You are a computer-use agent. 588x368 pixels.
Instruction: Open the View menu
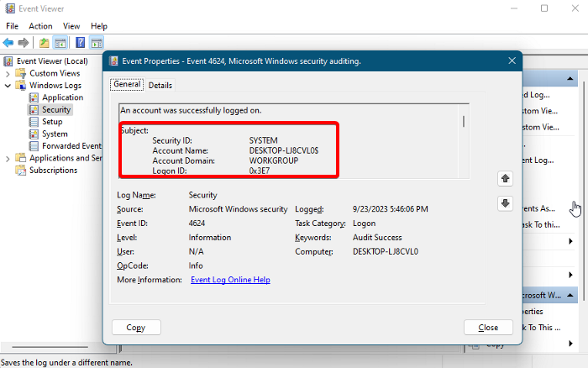(x=71, y=26)
